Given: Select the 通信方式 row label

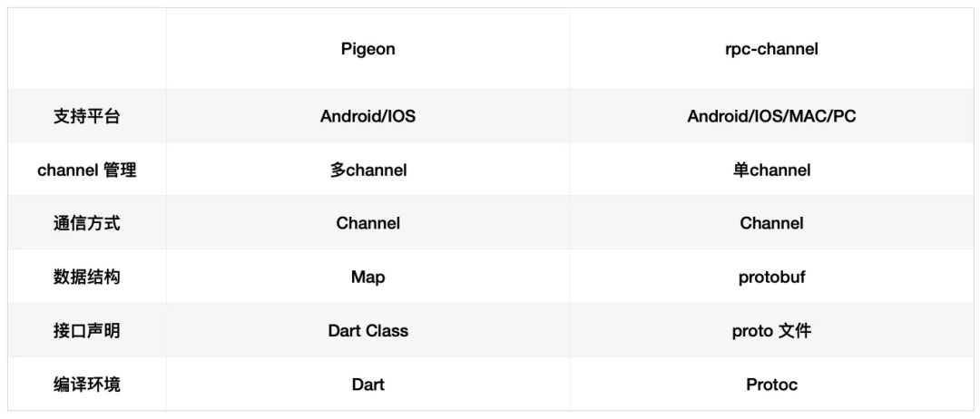Looking at the screenshot, I should click(86, 223).
